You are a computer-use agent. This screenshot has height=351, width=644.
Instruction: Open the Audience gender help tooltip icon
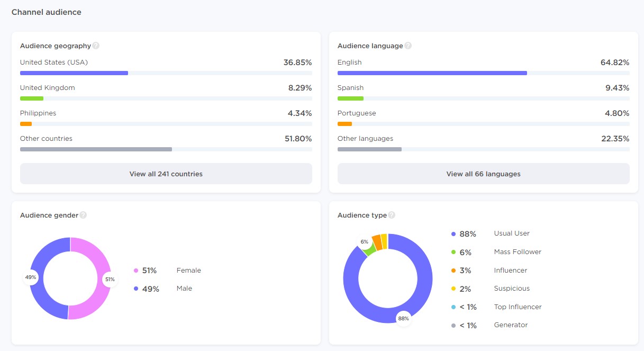click(83, 215)
